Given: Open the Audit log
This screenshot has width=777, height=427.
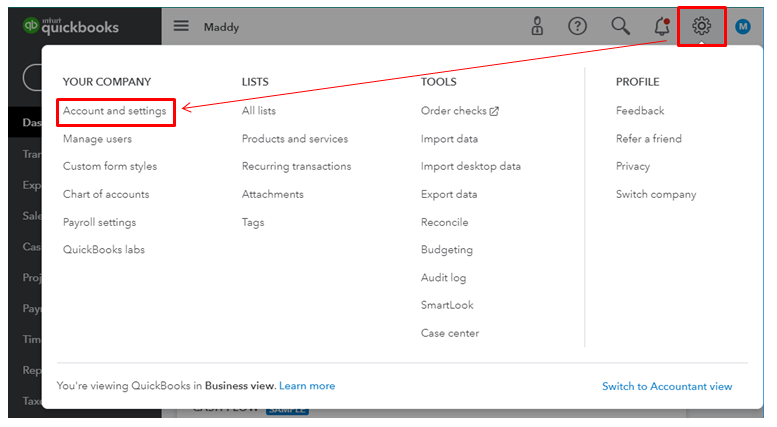Looking at the screenshot, I should (x=444, y=278).
